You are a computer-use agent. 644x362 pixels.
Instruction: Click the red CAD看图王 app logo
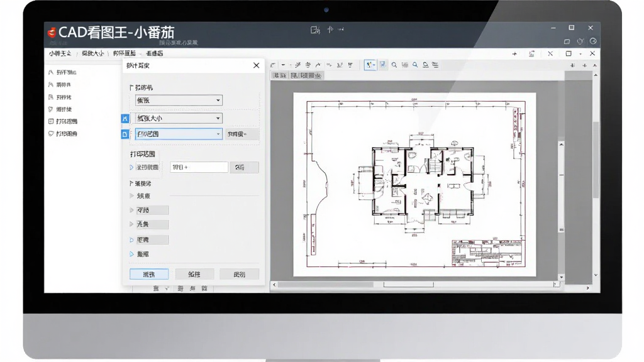coord(52,33)
